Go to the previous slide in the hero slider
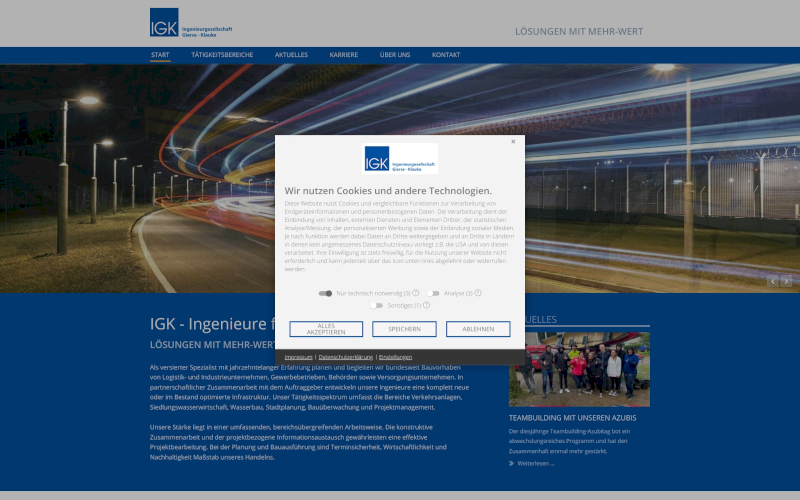The image size is (800, 500). coord(772,282)
